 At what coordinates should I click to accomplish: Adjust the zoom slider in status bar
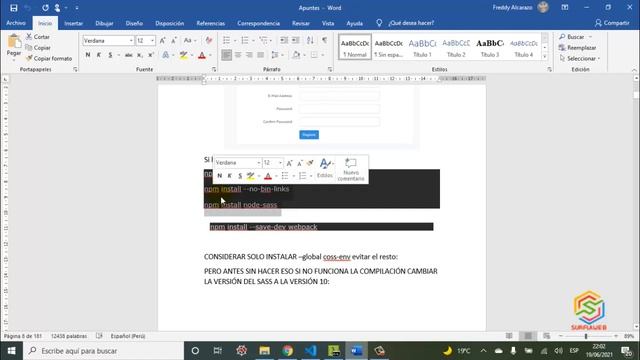click(586, 336)
